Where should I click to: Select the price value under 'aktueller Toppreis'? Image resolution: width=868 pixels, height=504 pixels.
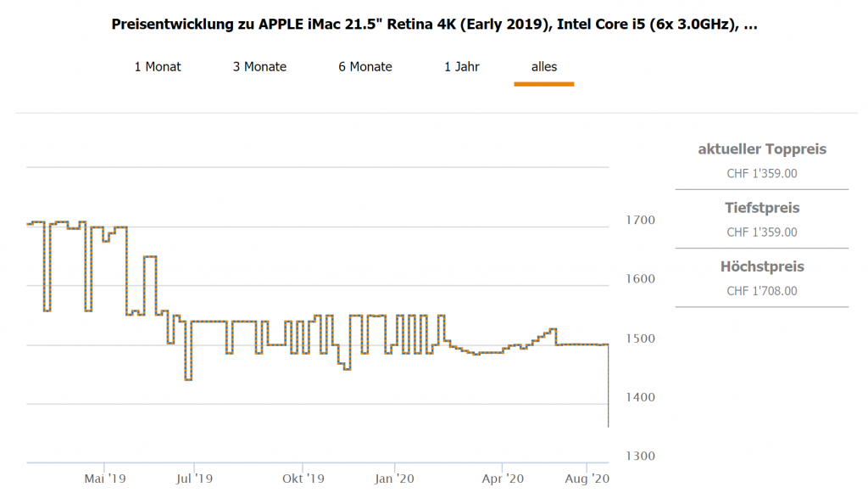pos(761,174)
